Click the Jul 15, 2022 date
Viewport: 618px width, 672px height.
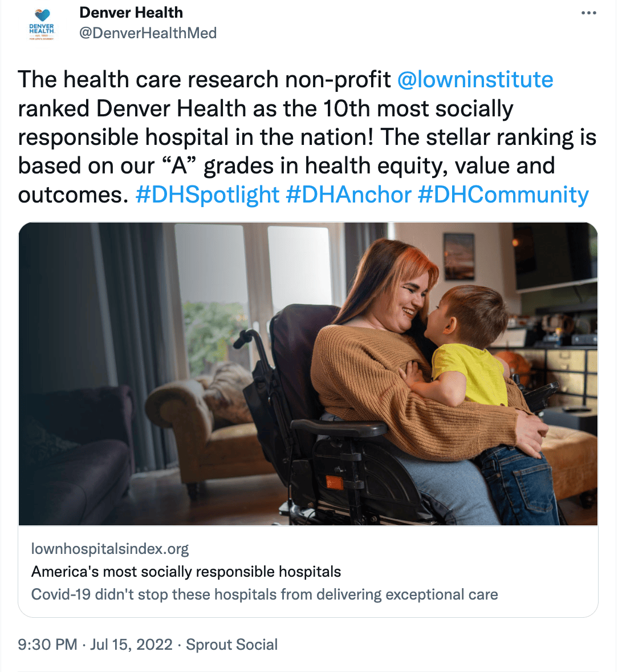(131, 645)
